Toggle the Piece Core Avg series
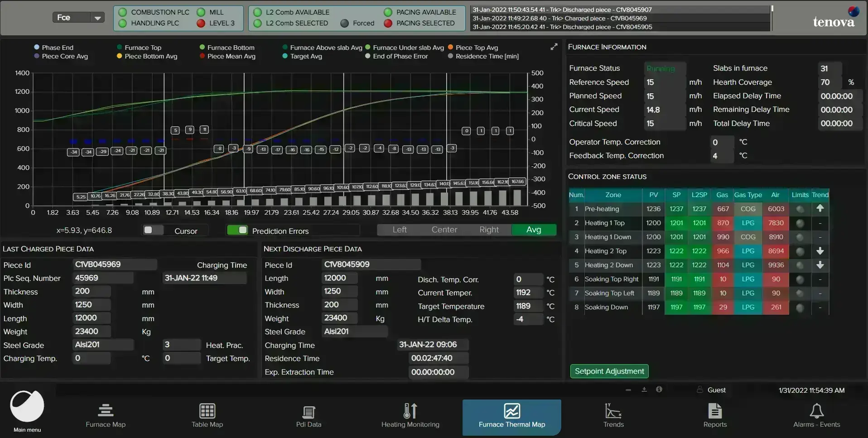Image resolution: width=868 pixels, height=438 pixels. (61, 56)
